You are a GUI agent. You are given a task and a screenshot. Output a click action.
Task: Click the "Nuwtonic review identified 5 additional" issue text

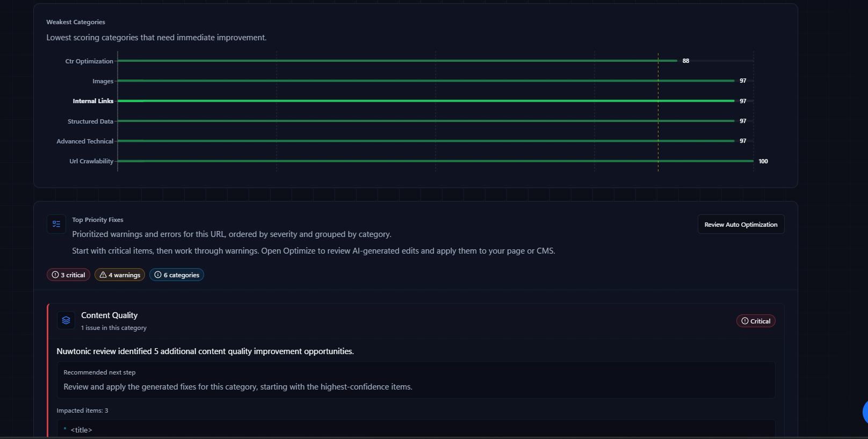click(x=205, y=351)
